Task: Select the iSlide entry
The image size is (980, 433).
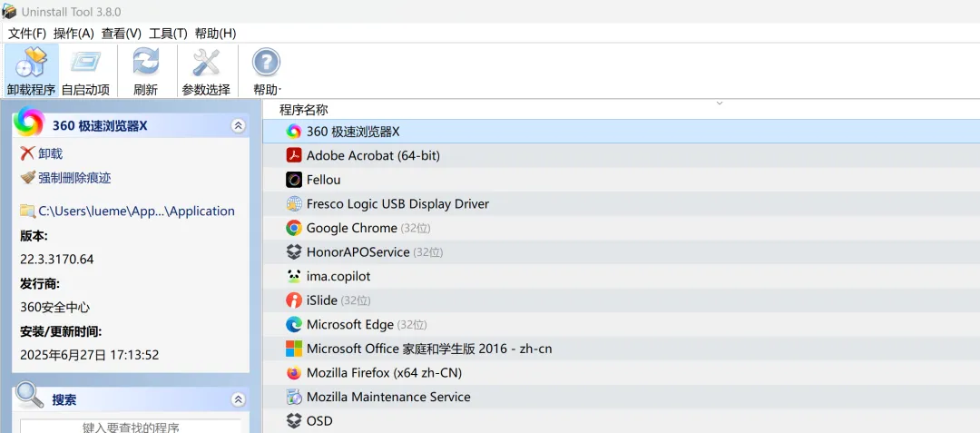Action: click(622, 300)
